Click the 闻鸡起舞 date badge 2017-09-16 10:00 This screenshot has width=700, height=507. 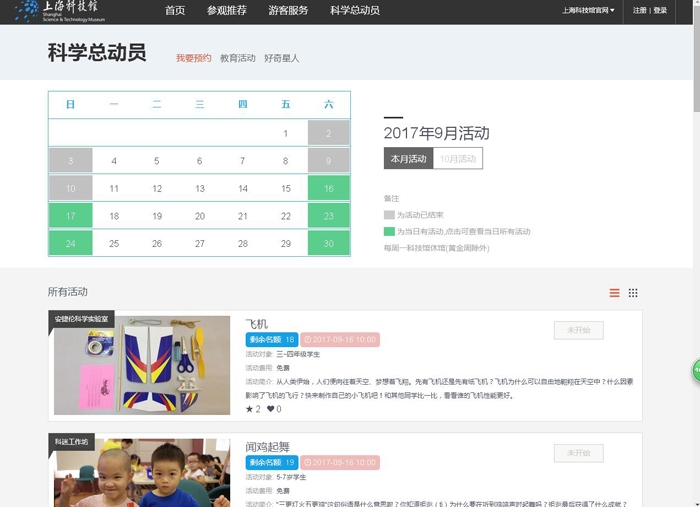click(x=340, y=462)
